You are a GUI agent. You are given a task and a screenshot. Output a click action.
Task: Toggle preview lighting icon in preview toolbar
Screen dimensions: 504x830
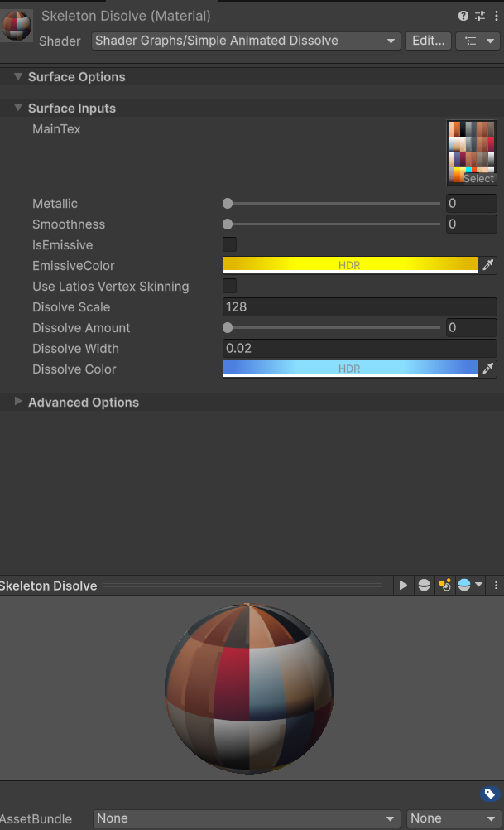click(444, 585)
